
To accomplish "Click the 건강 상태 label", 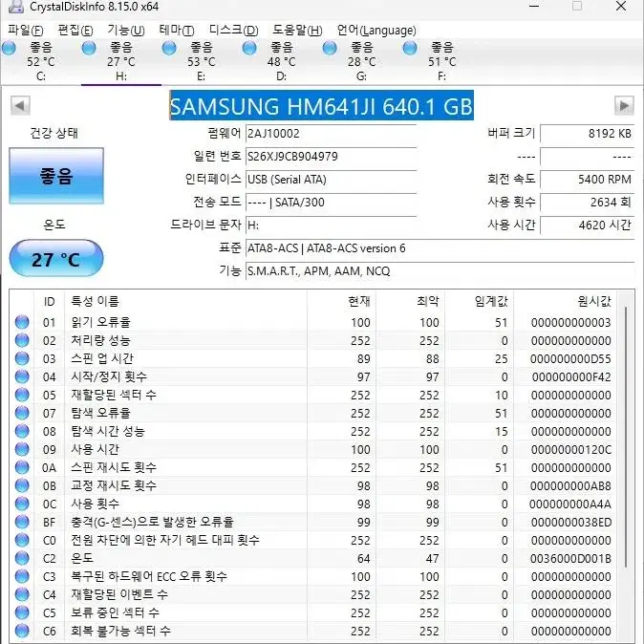I will (54, 133).
